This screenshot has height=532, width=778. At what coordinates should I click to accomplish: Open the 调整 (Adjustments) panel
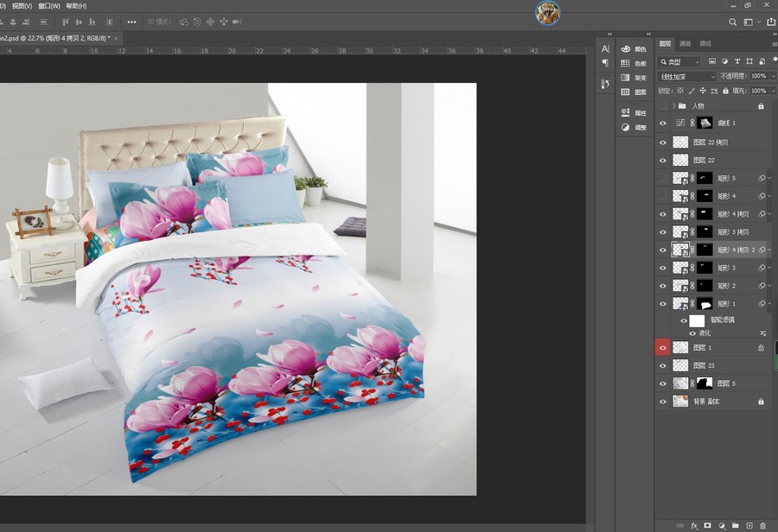[634, 128]
